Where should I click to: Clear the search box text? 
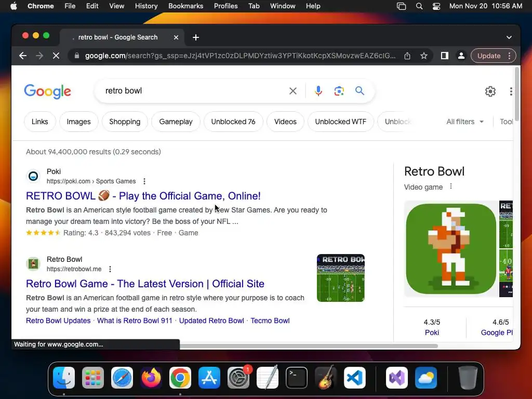(293, 91)
